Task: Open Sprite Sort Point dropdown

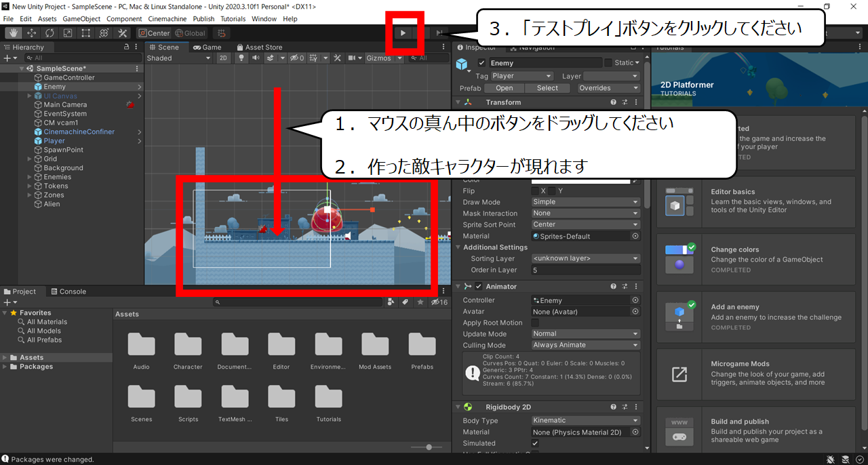Action: [585, 224]
